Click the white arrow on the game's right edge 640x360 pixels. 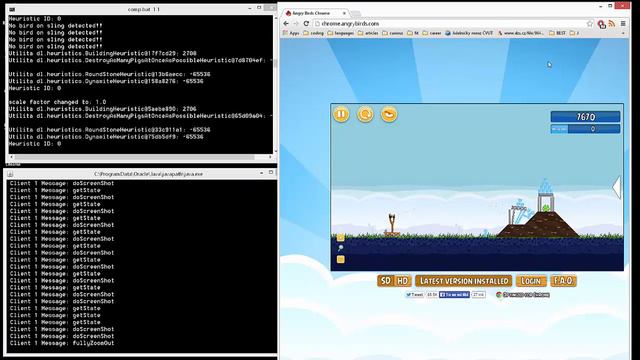(617, 187)
